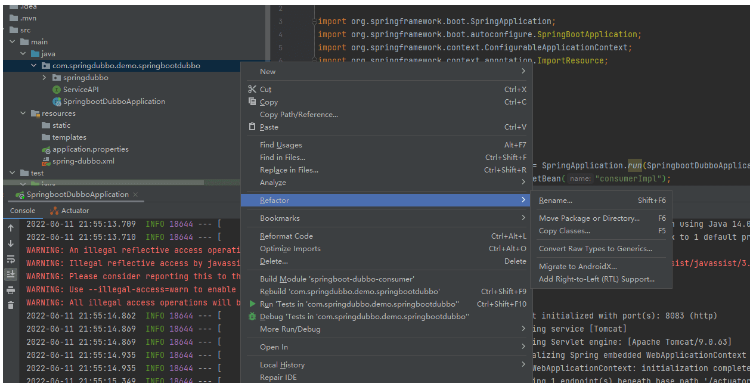The image size is (752, 383).
Task: Toggle scroll to end console button
Action: pos(11,274)
